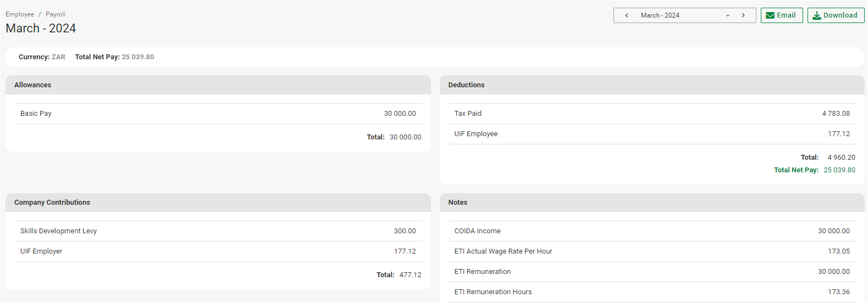Click the Notes panel header
868x303 pixels.
click(x=651, y=203)
